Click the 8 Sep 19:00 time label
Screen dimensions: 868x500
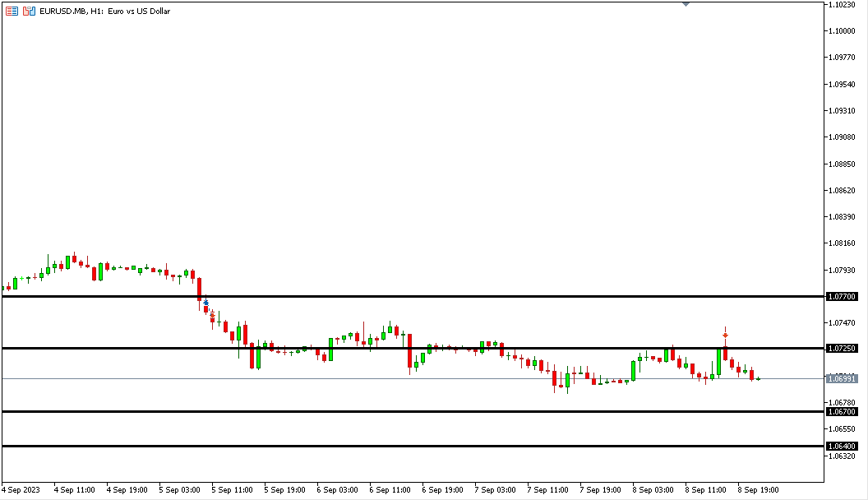758,490
